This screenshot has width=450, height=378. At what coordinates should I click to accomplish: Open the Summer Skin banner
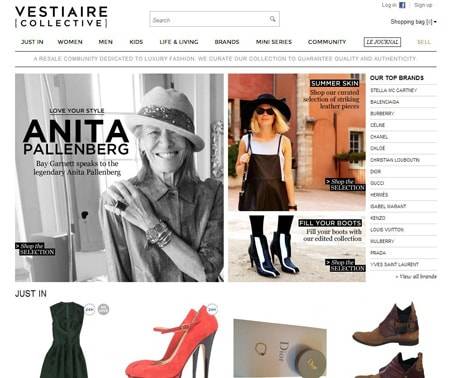tap(297, 142)
